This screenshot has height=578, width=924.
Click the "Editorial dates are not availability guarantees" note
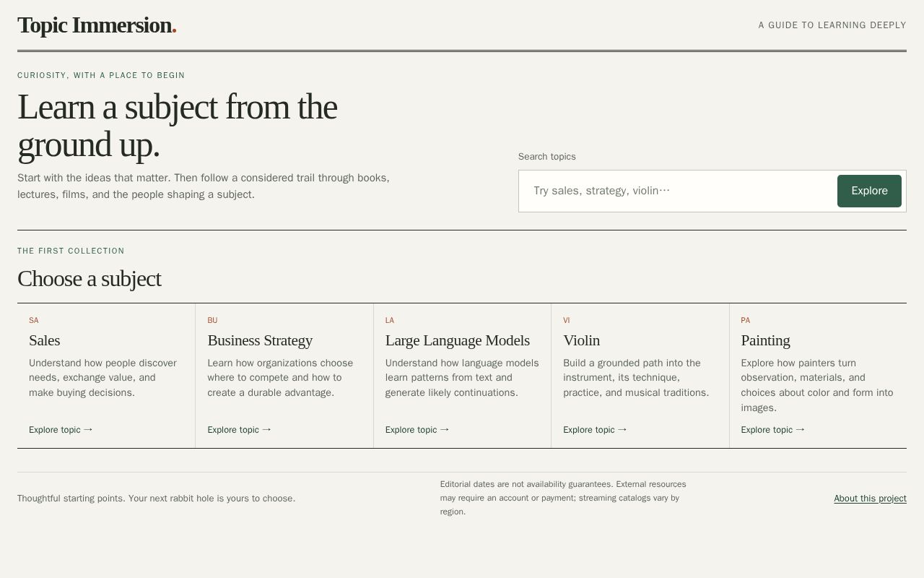click(563, 498)
